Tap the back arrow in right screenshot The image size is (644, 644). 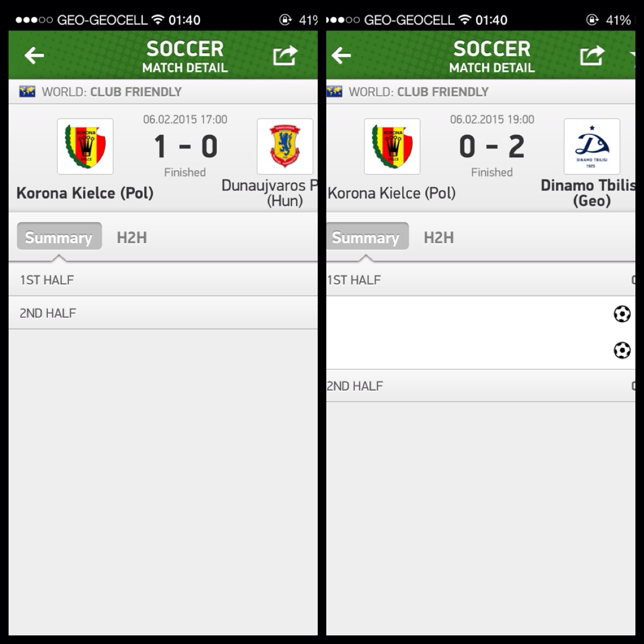point(341,55)
